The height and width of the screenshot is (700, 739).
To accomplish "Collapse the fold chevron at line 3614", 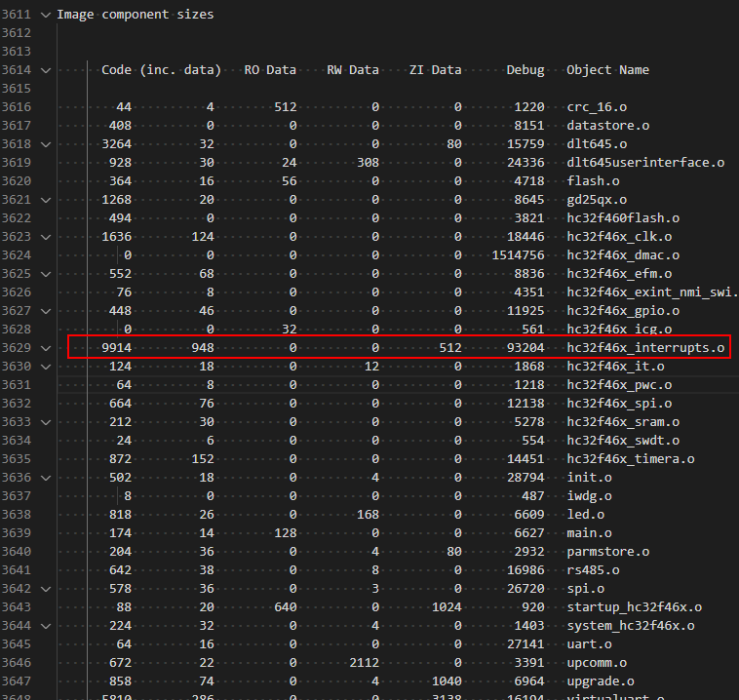I will 46,71.
